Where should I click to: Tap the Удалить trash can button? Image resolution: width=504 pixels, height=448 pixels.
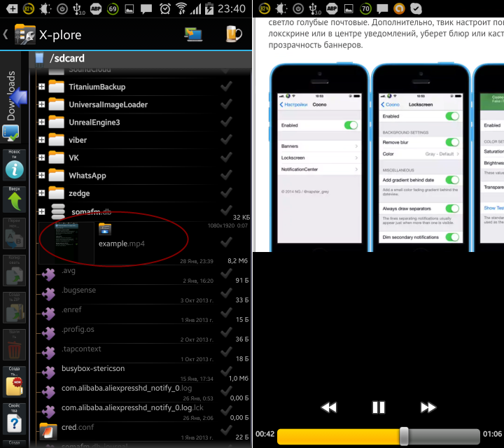click(15, 344)
